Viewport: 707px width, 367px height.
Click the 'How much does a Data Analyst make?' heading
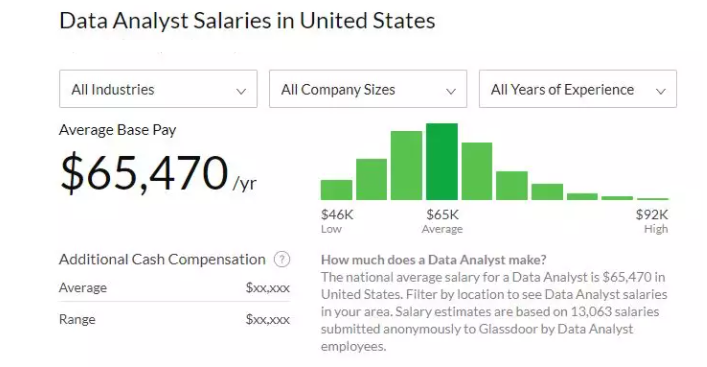pyautogui.click(x=433, y=260)
